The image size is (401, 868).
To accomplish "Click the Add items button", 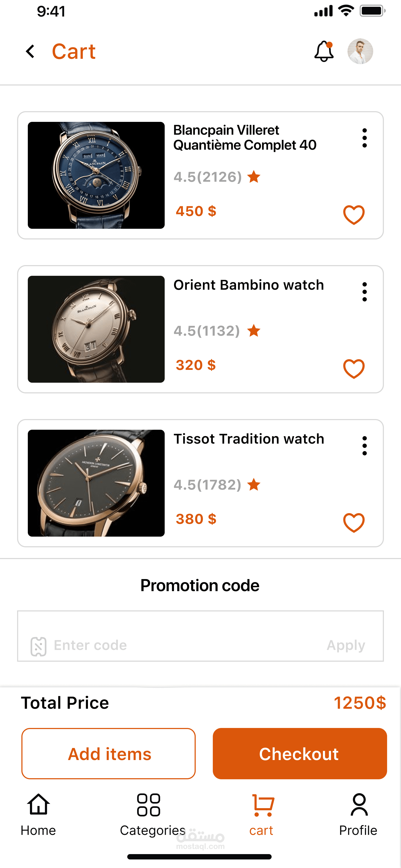I will click(109, 753).
